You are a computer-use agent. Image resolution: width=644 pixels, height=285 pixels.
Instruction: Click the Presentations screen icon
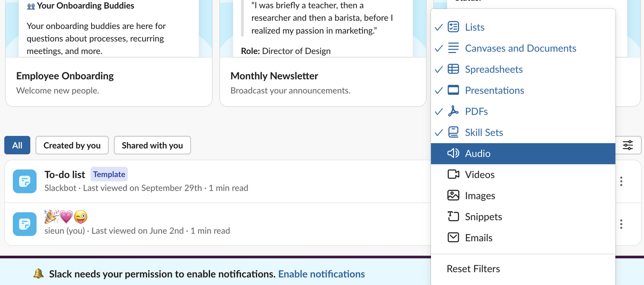pos(453,90)
